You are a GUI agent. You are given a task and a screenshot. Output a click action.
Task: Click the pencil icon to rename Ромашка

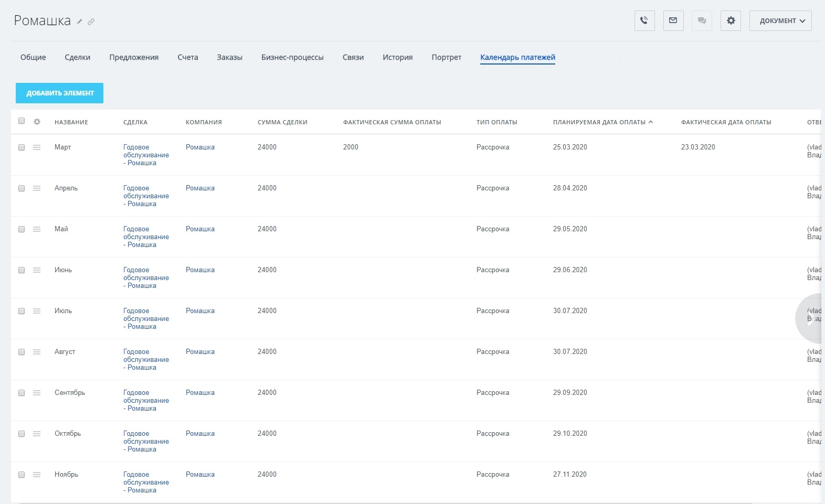(x=80, y=22)
